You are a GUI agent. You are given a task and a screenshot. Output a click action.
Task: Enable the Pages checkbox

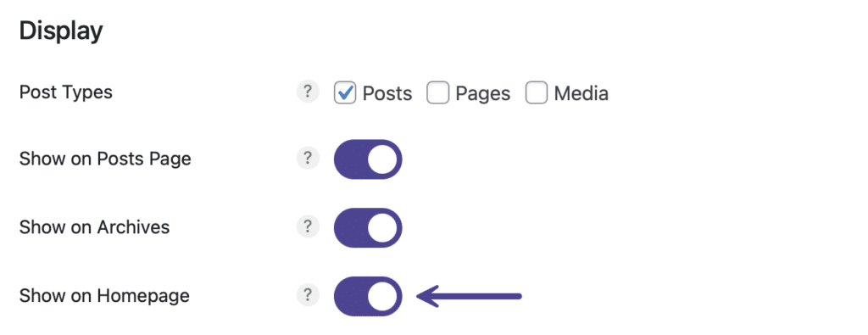pos(438,93)
